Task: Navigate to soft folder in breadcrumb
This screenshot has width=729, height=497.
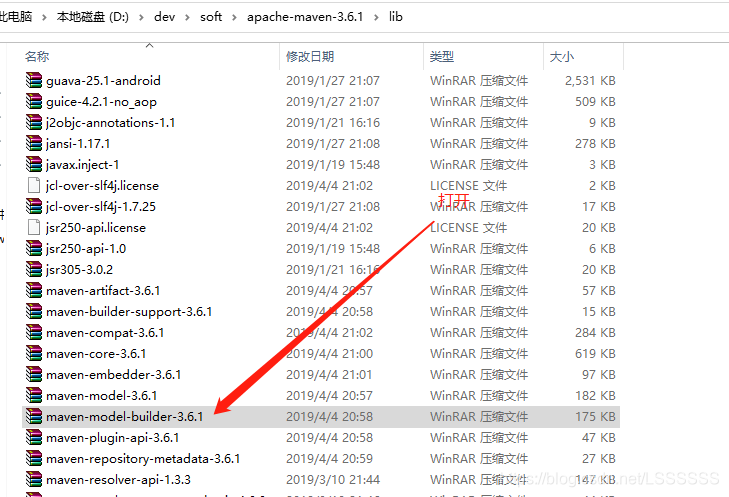Action: (x=211, y=17)
